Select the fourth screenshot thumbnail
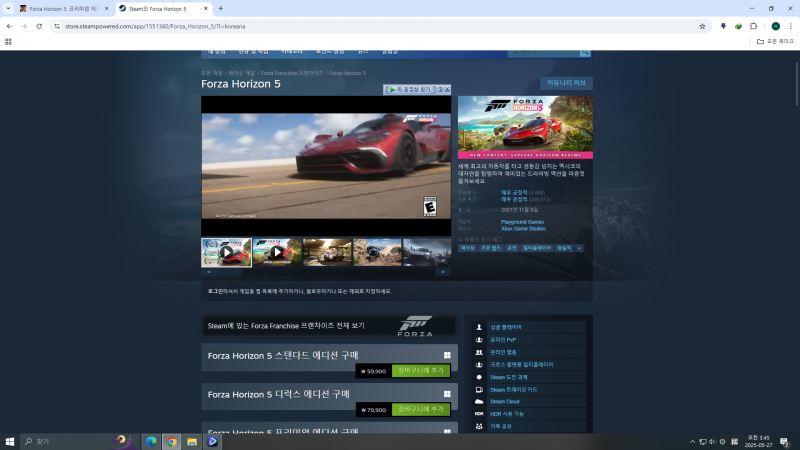This screenshot has width=800, height=450. click(x=378, y=252)
